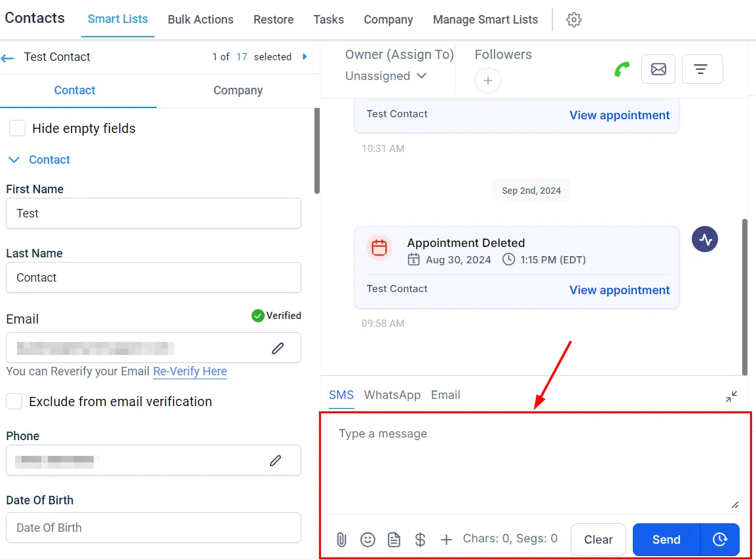Toggle Hide empty fields checkbox
This screenshot has height=560, width=756.
[x=17, y=128]
